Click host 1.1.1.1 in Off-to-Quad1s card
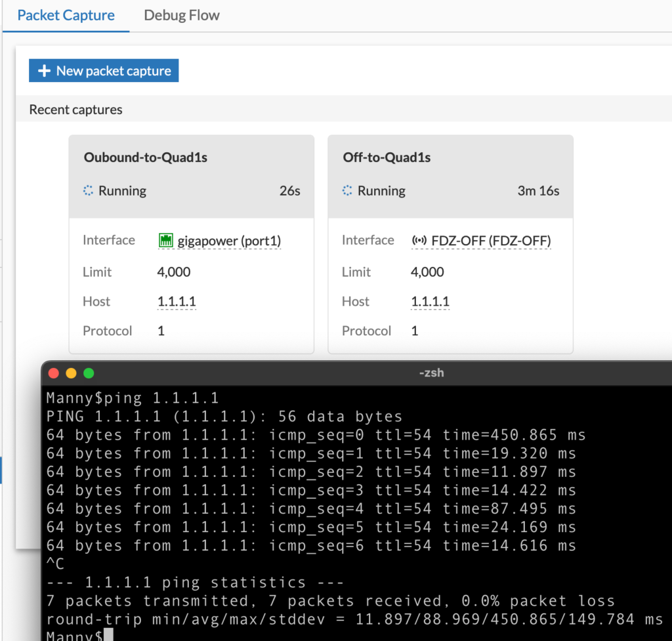Image resolution: width=672 pixels, height=641 pixels. (x=430, y=302)
